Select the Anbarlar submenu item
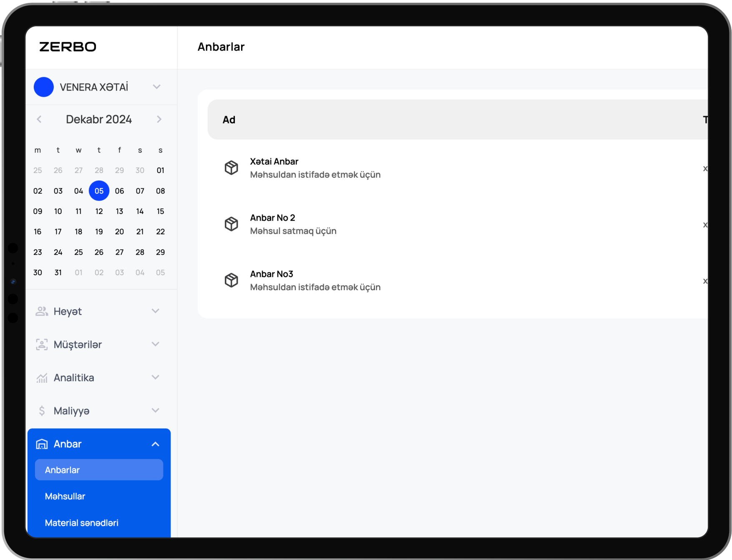This screenshot has width=732, height=560. pyautogui.click(x=99, y=470)
